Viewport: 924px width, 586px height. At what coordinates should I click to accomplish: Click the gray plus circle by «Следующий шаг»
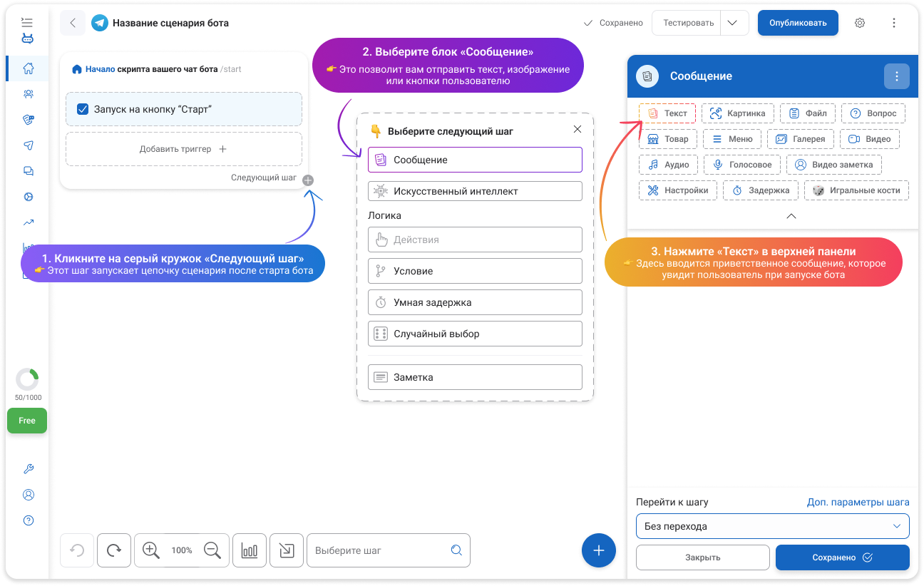click(x=308, y=180)
